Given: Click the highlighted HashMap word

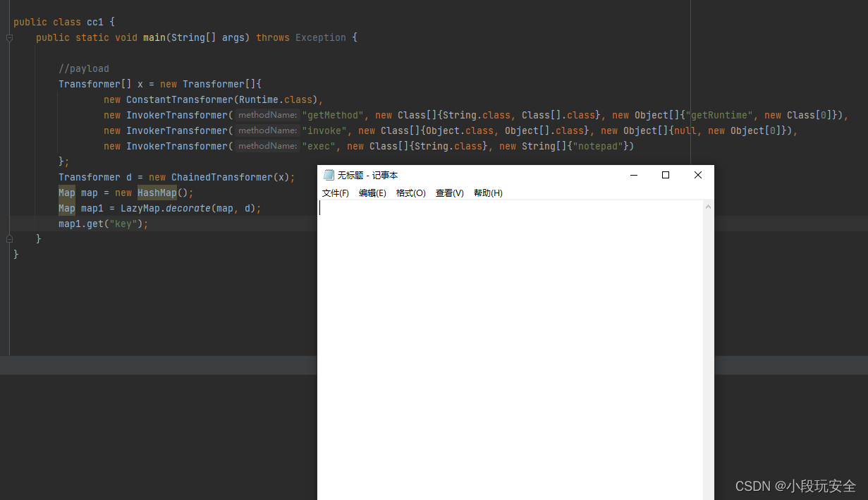Looking at the screenshot, I should pyautogui.click(x=157, y=193).
